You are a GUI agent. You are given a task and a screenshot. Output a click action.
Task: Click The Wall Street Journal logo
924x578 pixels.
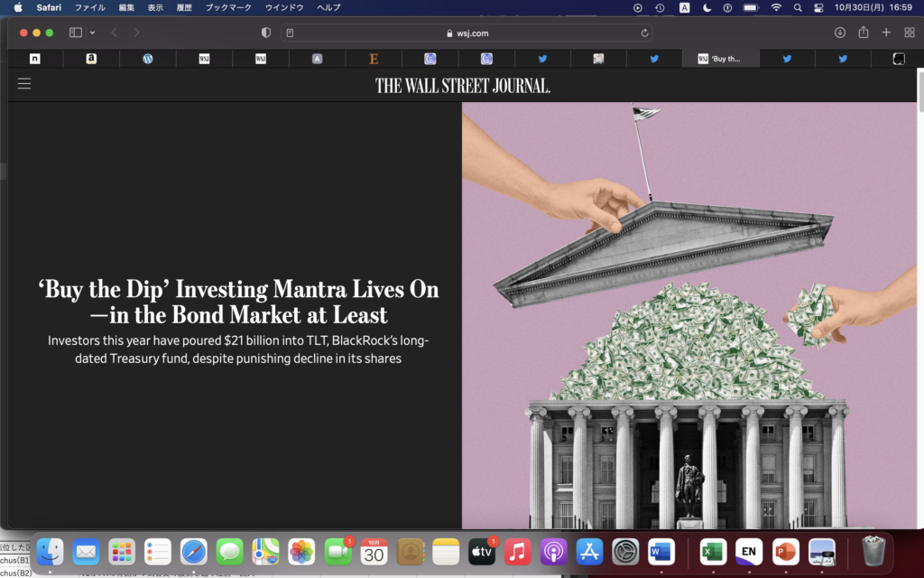click(462, 86)
